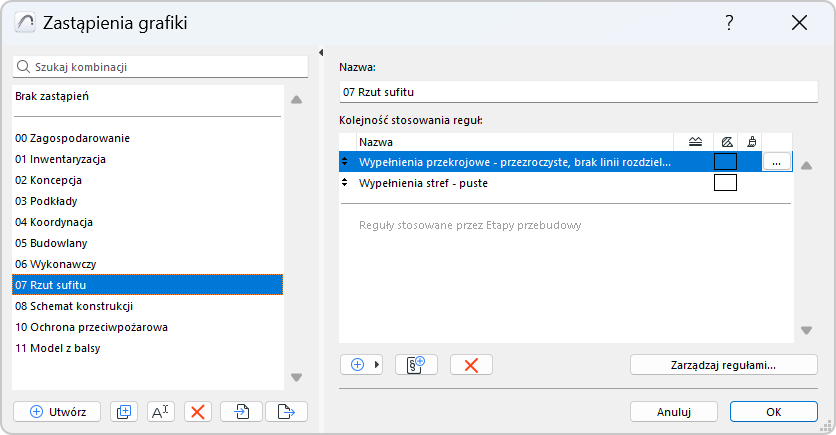Choose the Brak zastąpień entry
Image resolution: width=836 pixels, height=435 pixels.
[53, 96]
